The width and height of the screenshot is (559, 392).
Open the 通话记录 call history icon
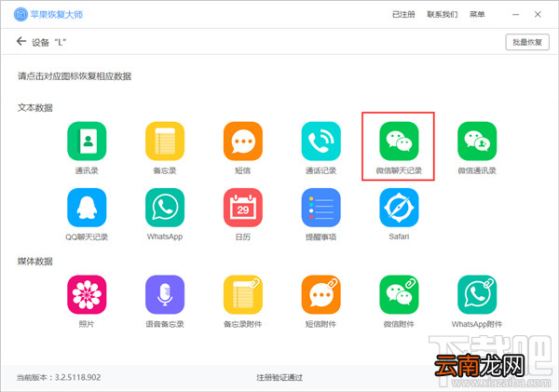point(320,142)
